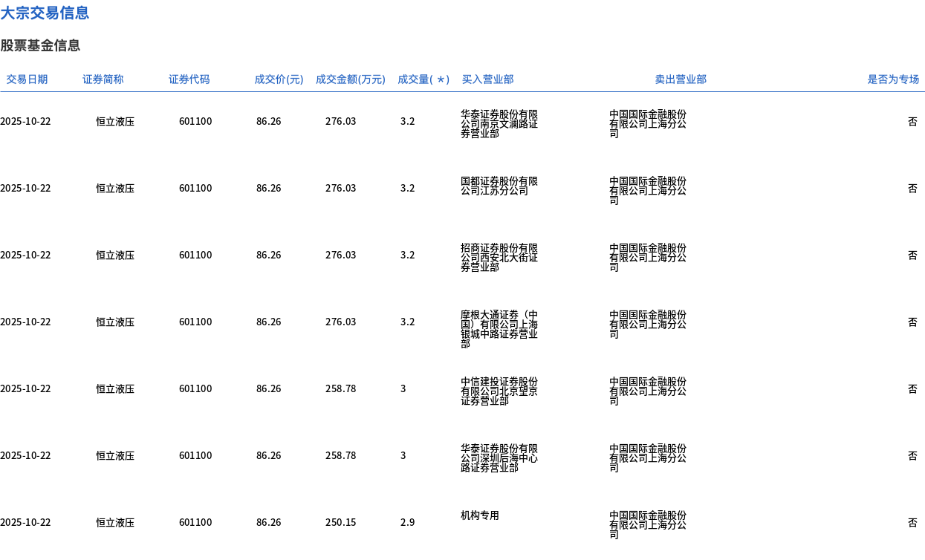Click 否 in the 摩根大通 row
Viewport: 925px width, 560px height.
pos(912,322)
